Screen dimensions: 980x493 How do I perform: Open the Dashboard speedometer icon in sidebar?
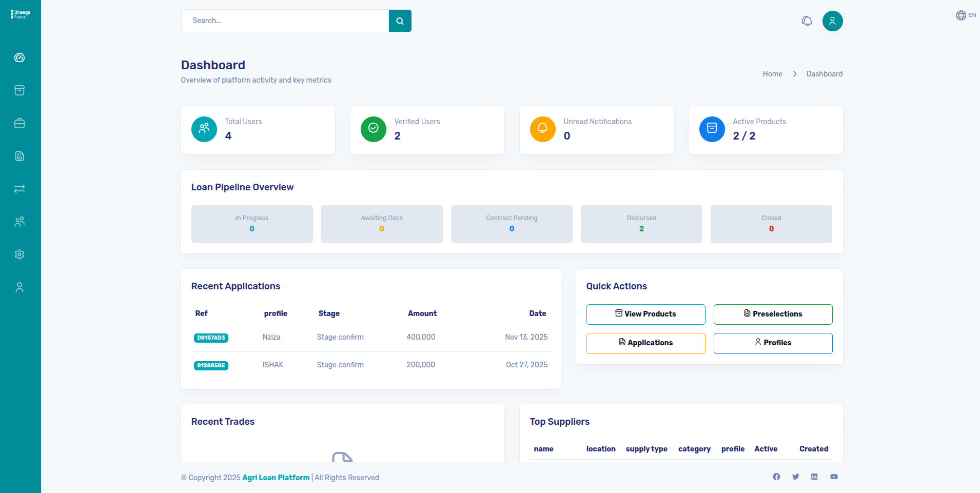[19, 57]
